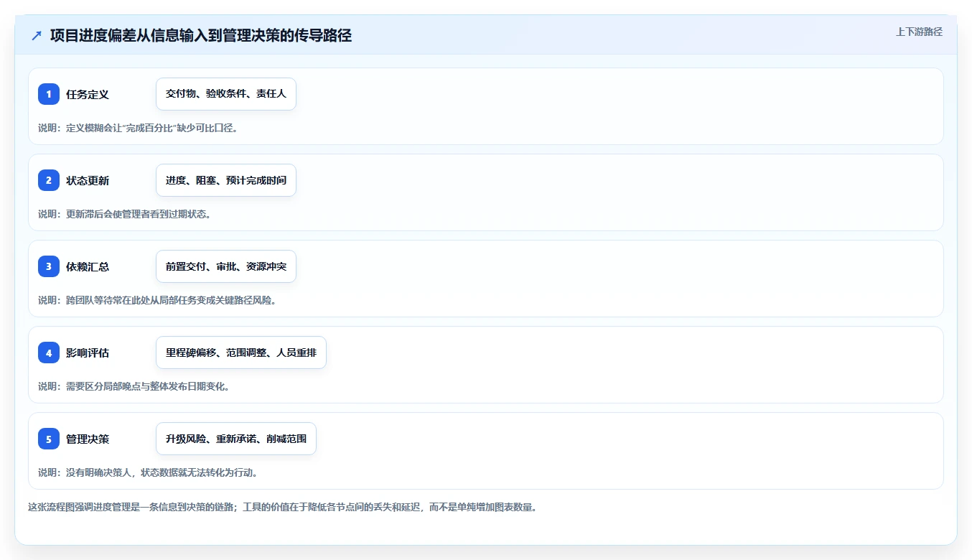Click the note about 跨团队等待 and 关键路径风险
The width and height of the screenshot is (972, 560).
tap(157, 300)
